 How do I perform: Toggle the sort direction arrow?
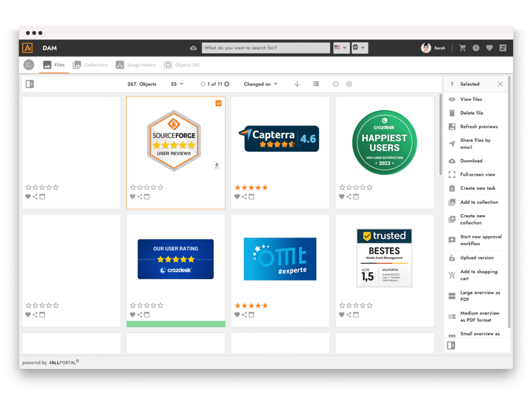[x=297, y=84]
